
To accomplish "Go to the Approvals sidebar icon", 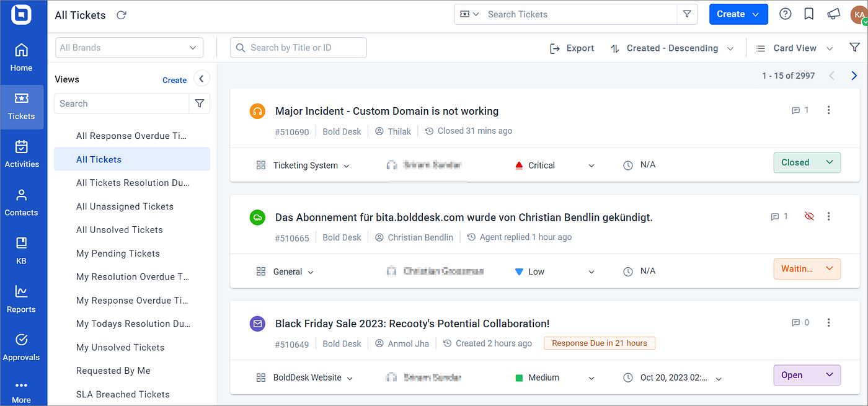I will click(22, 347).
